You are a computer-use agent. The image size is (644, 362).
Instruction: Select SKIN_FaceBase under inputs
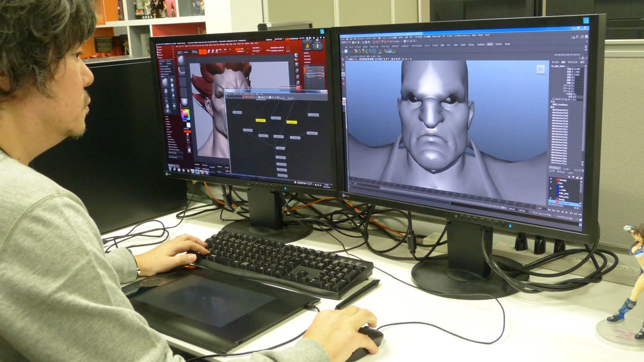(560, 105)
